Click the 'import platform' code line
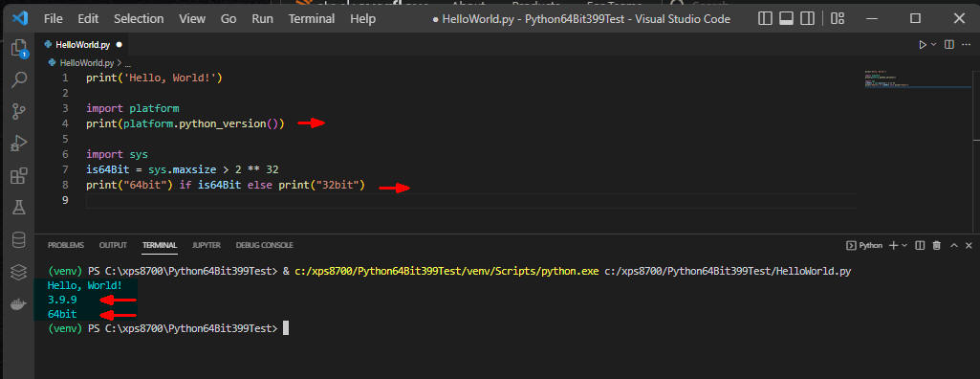Viewport: 980px width, 379px height. tap(133, 108)
